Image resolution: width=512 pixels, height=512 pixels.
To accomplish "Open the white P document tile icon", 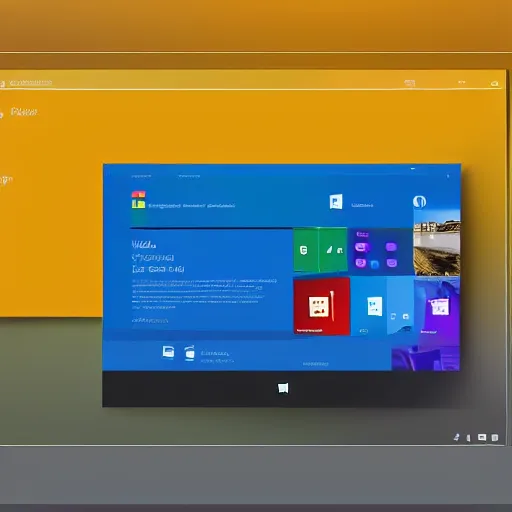I will click(x=336, y=202).
